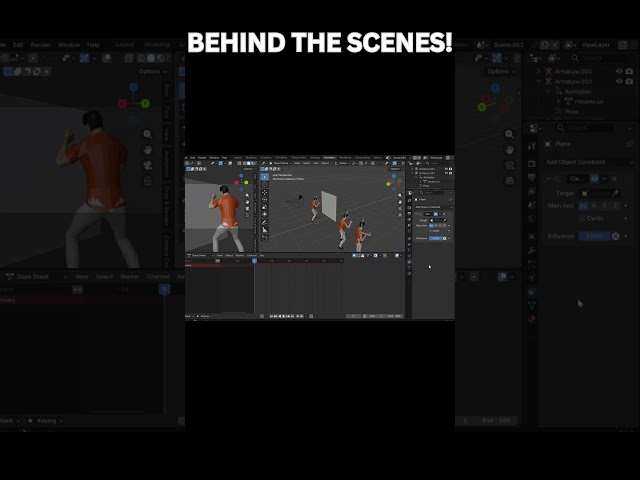Screen dimensions: 640x480
Task: Click camera view icon in dimmed backdrop's left viewport
Action: pos(147,165)
